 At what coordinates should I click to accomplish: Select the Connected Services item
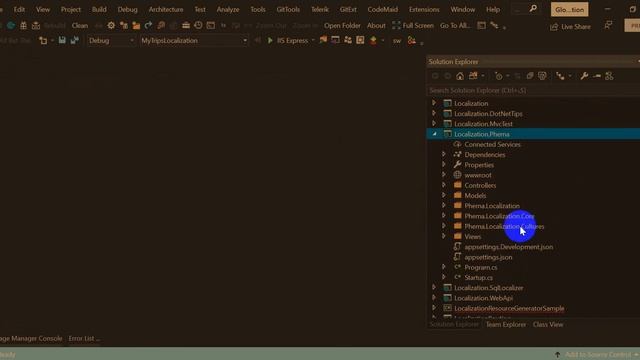tap(492, 144)
